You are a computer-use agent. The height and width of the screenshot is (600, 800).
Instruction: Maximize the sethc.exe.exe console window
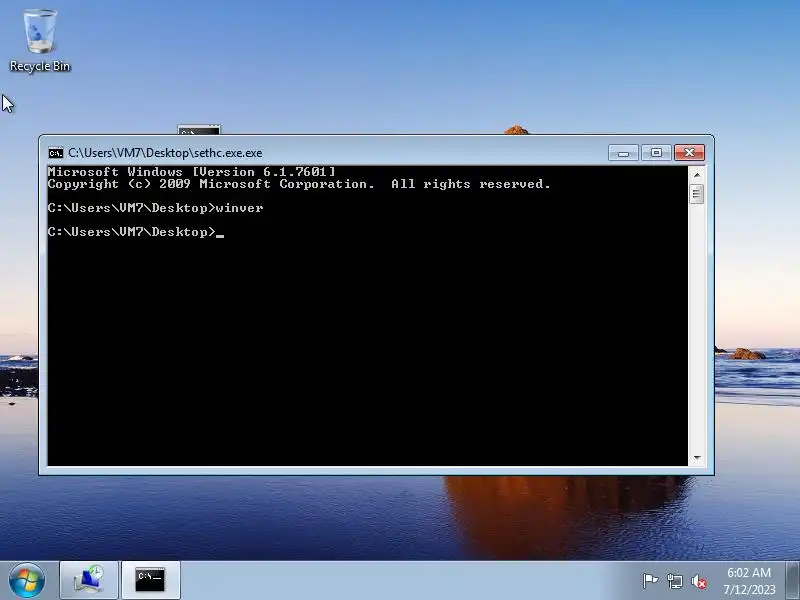[x=656, y=153]
